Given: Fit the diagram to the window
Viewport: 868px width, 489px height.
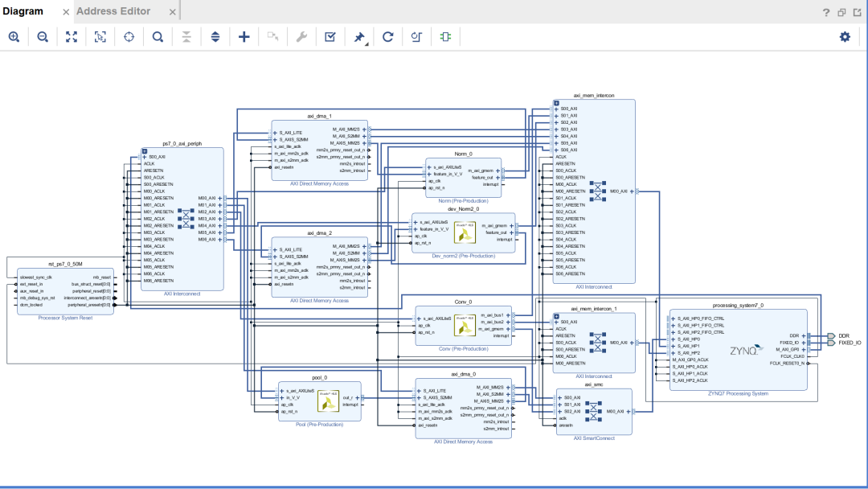Looking at the screenshot, I should [72, 37].
